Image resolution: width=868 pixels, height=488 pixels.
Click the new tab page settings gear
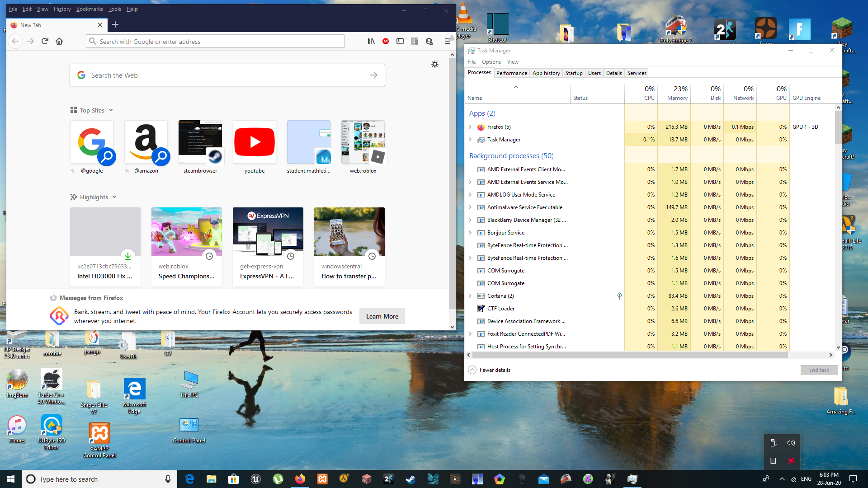[435, 64]
